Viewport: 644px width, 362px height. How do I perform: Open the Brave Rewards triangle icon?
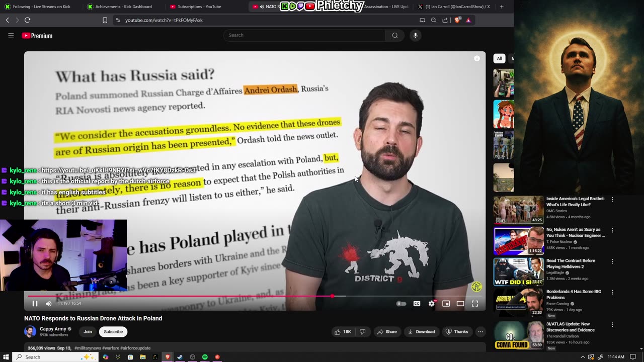point(468,20)
